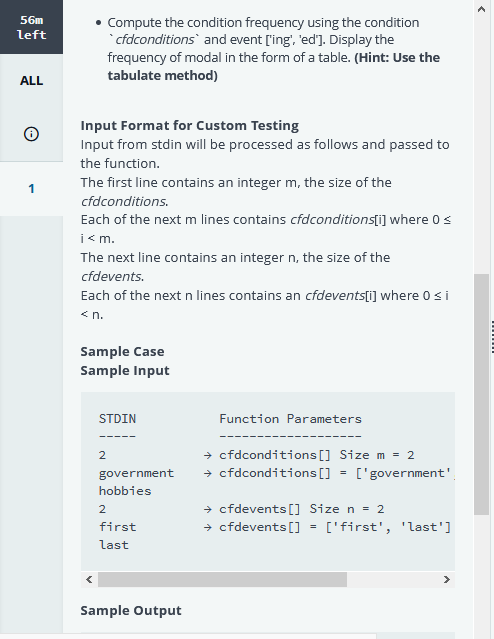Click the info circle icon in the sidebar
This screenshot has height=639, width=494.
31,134
